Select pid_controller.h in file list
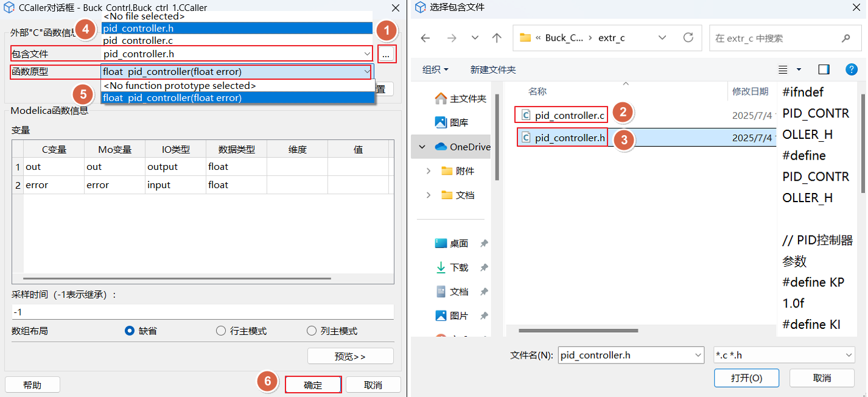The image size is (868, 397). [570, 138]
